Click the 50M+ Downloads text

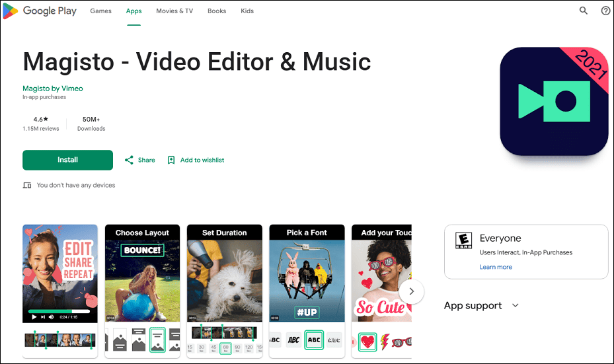click(x=91, y=124)
